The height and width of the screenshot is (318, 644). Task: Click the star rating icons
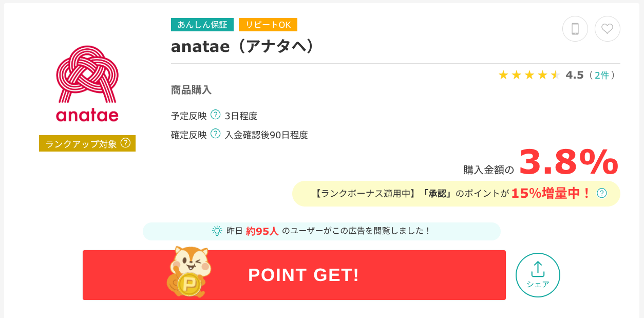[529, 75]
